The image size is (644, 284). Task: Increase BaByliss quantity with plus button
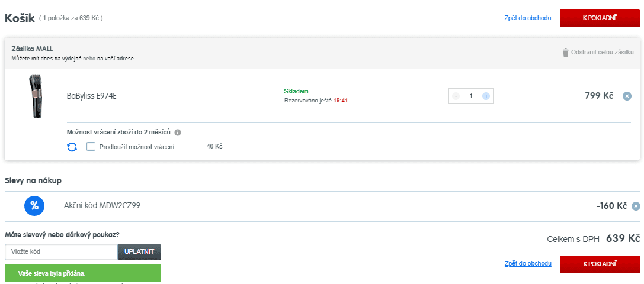pos(486,96)
